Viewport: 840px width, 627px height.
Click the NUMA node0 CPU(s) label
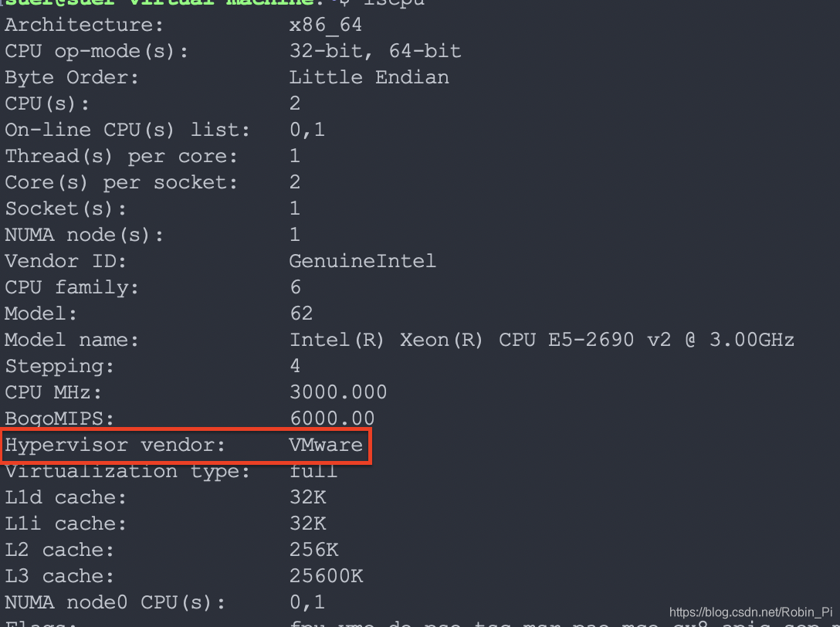coord(115,603)
